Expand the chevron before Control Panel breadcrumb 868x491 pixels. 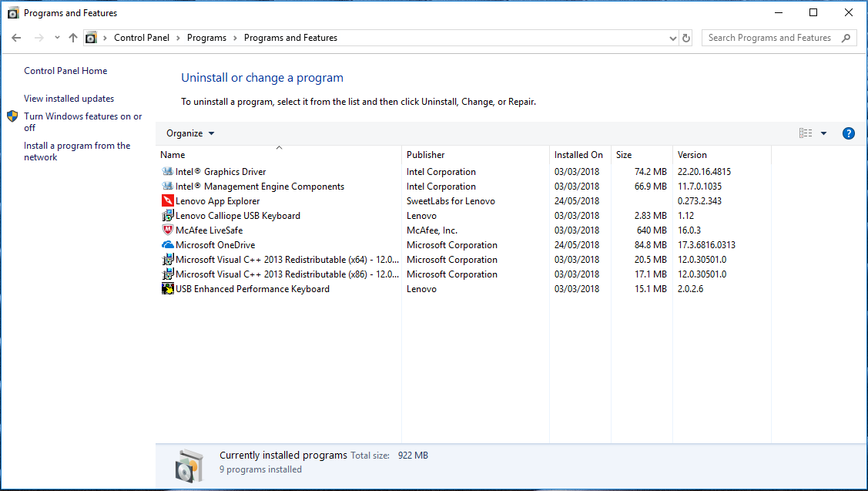tap(105, 38)
